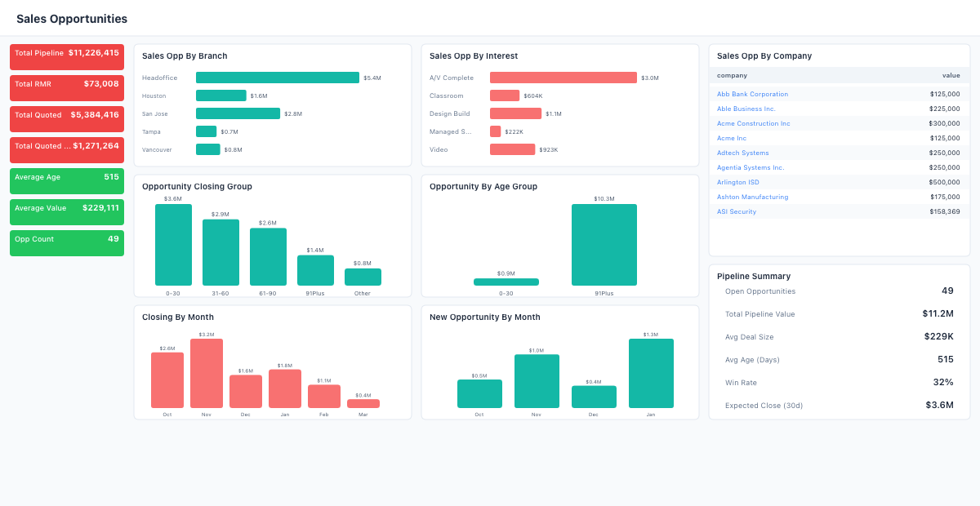
Task: Click the Total Pipeline KPI card
Action: (67, 57)
